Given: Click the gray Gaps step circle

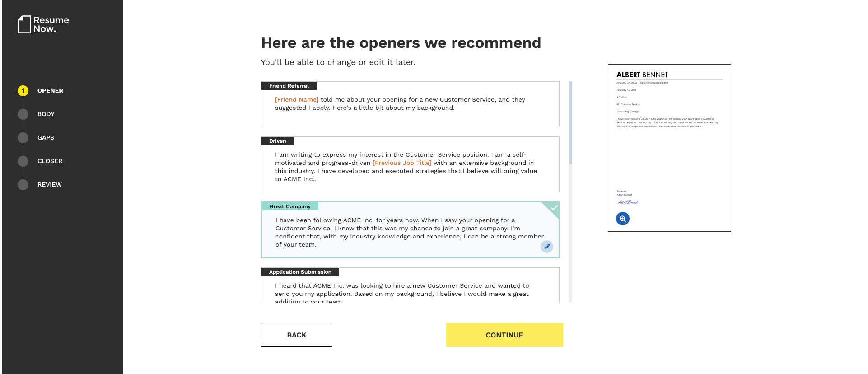Looking at the screenshot, I should tap(23, 138).
